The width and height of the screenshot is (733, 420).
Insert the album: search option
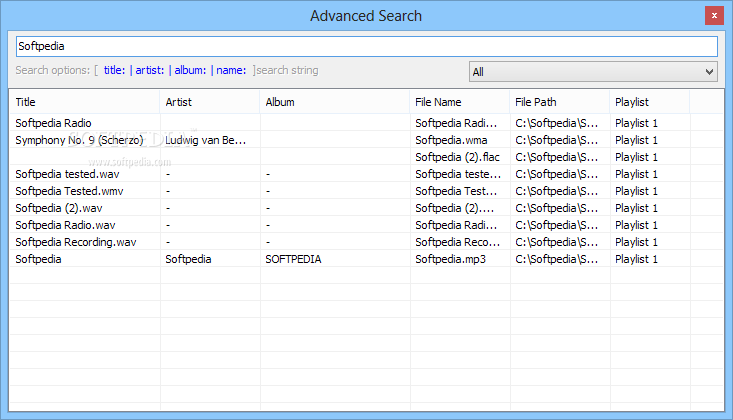[190, 70]
